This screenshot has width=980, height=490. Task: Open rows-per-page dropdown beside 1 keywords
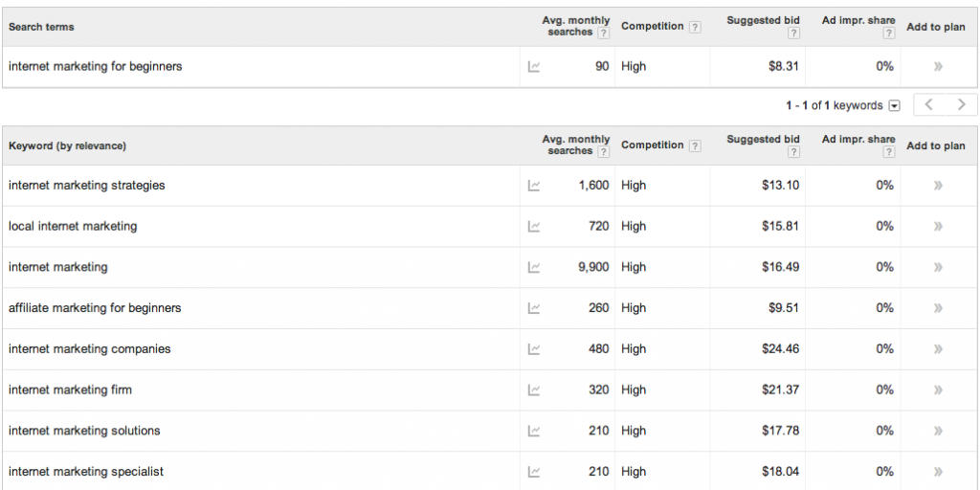point(895,105)
